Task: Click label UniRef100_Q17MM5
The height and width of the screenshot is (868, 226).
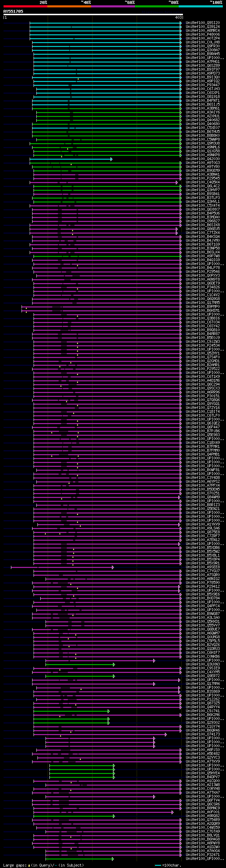Action: (203, 303)
